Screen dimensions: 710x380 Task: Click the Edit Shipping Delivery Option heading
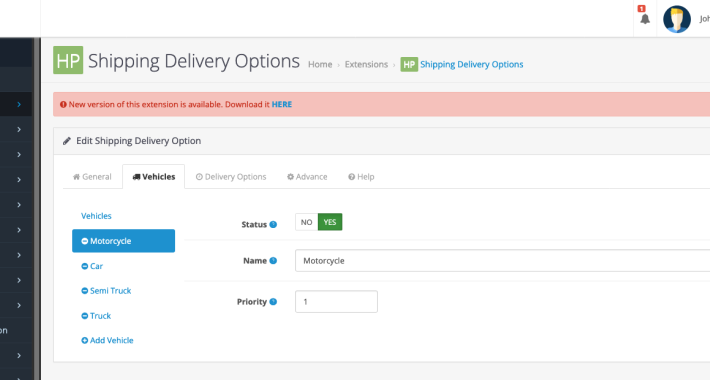pyautogui.click(x=139, y=141)
